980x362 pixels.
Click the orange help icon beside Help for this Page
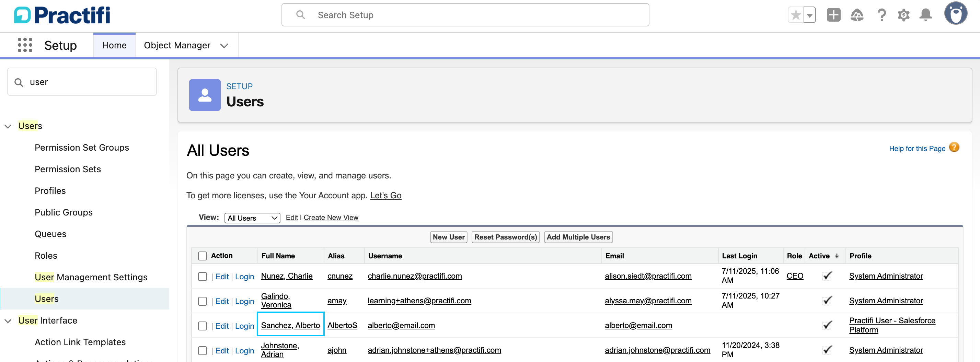pos(954,147)
